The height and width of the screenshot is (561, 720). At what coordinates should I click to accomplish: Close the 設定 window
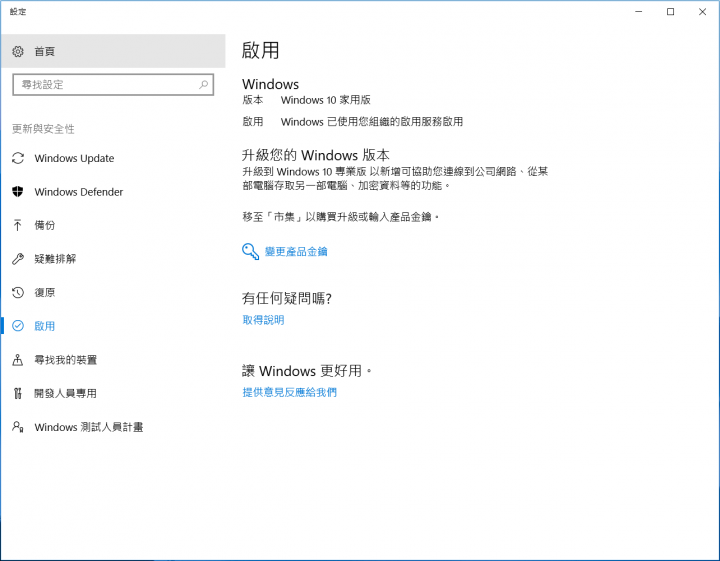[703, 11]
